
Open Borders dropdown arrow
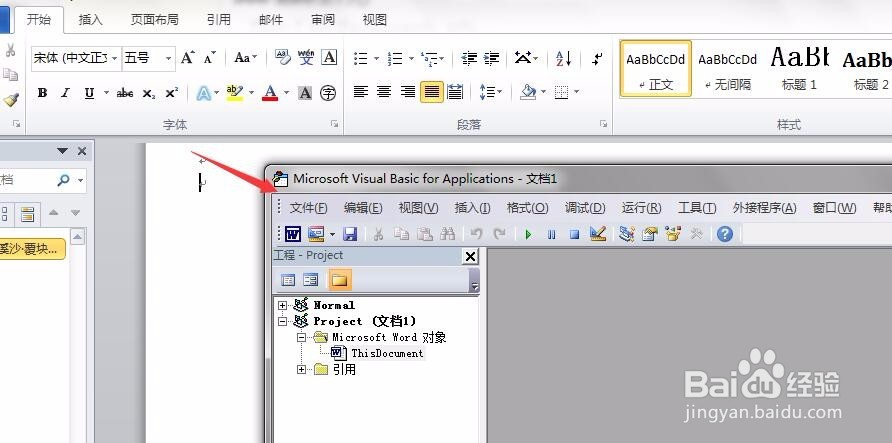(576, 92)
